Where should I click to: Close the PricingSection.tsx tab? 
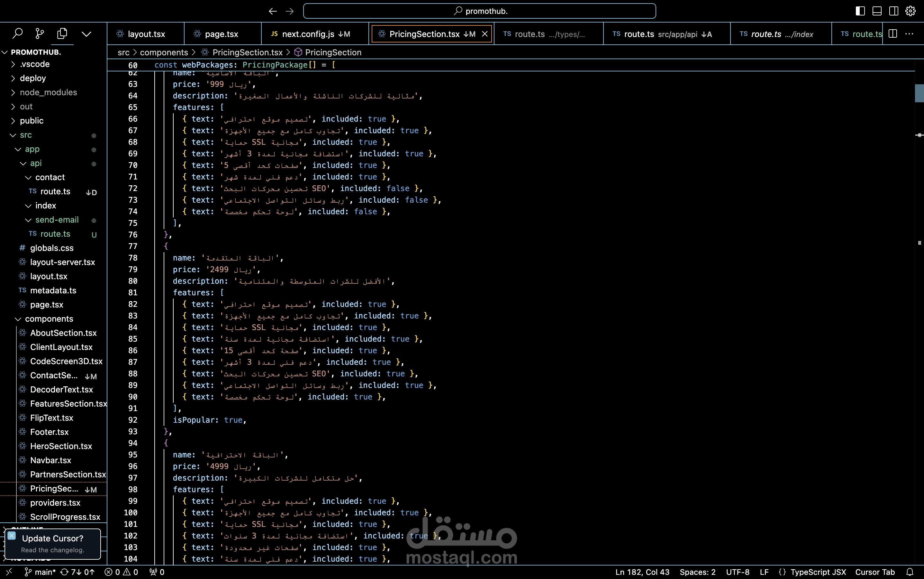click(485, 34)
